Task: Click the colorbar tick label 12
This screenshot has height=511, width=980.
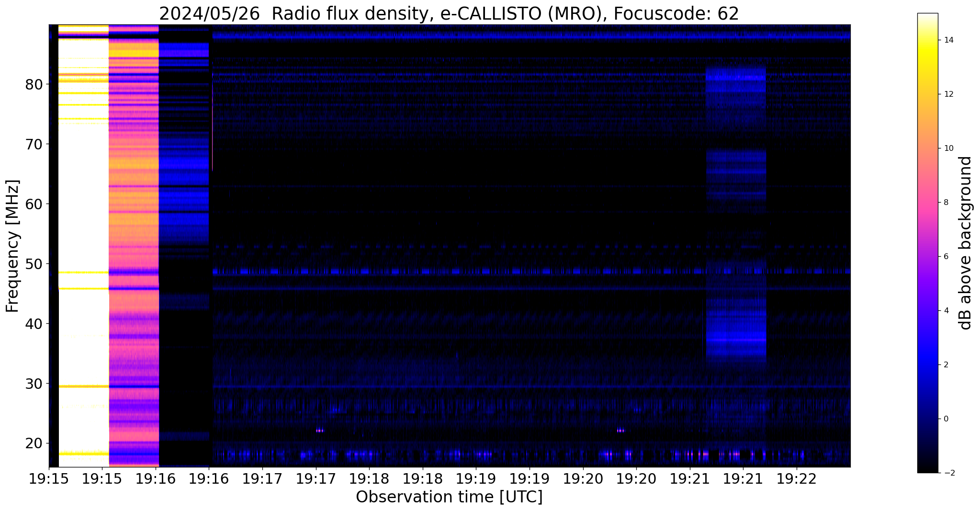Action: [x=948, y=94]
